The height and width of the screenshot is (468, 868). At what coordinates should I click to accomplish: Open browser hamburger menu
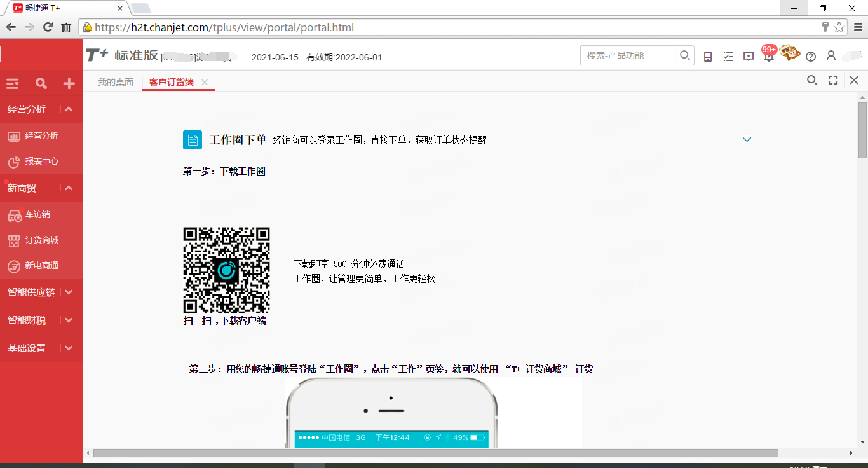pos(857,27)
